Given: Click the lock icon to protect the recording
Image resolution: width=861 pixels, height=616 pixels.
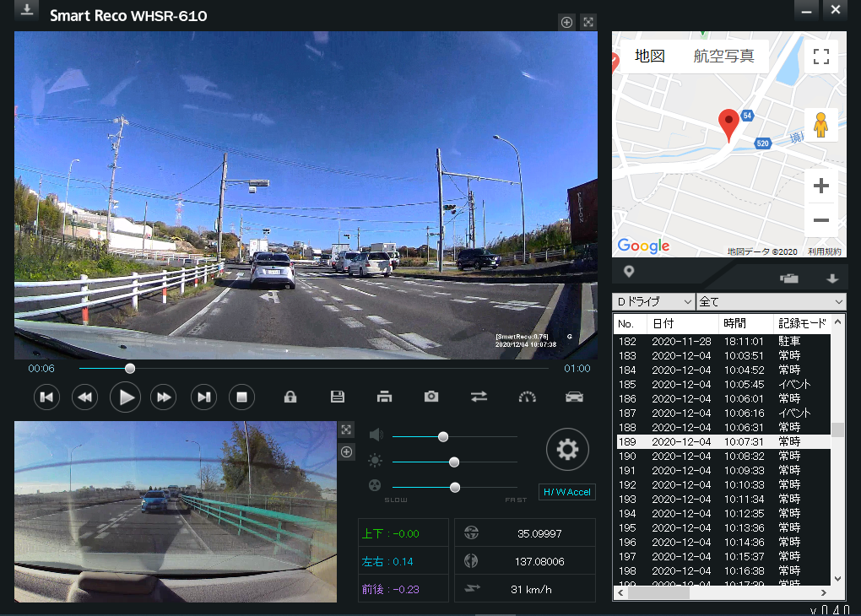Looking at the screenshot, I should (290, 397).
